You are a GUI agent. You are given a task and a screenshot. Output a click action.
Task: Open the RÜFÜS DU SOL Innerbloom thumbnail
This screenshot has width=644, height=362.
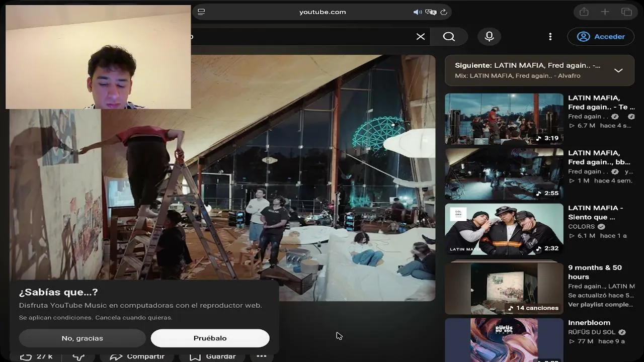click(504, 340)
